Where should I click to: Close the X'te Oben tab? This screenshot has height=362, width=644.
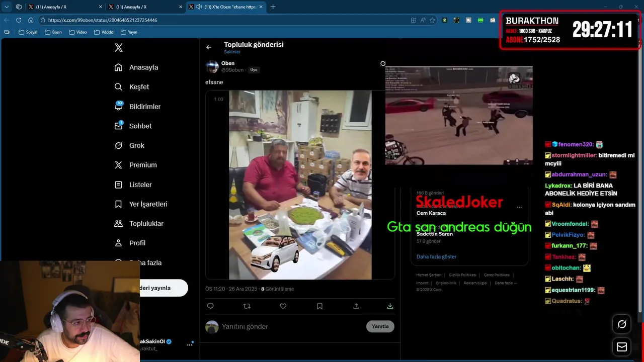pyautogui.click(x=261, y=7)
